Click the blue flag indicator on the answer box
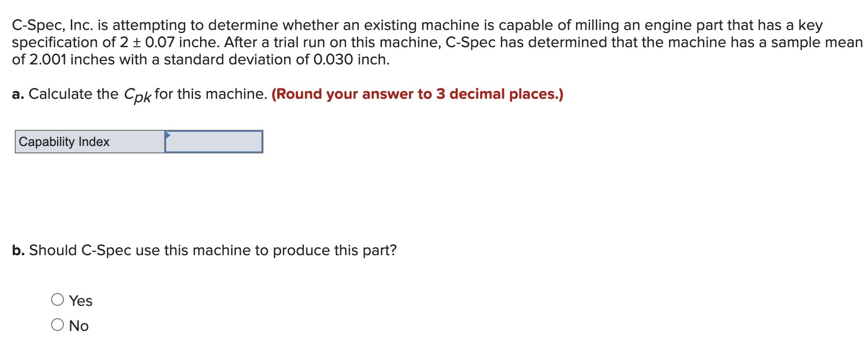 169,135
